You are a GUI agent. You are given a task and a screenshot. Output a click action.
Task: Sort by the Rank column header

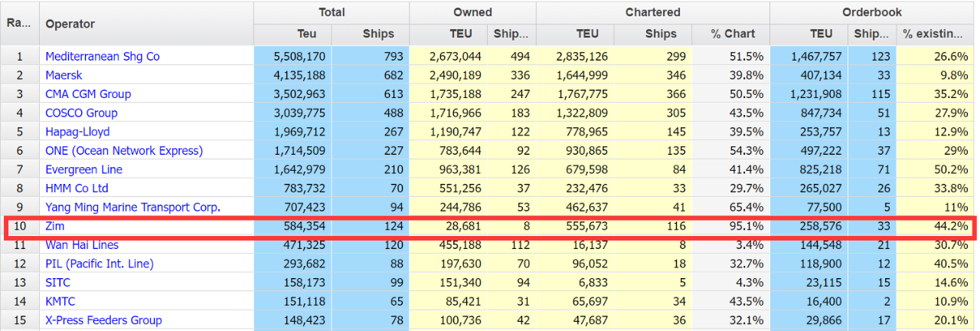pos(20,24)
